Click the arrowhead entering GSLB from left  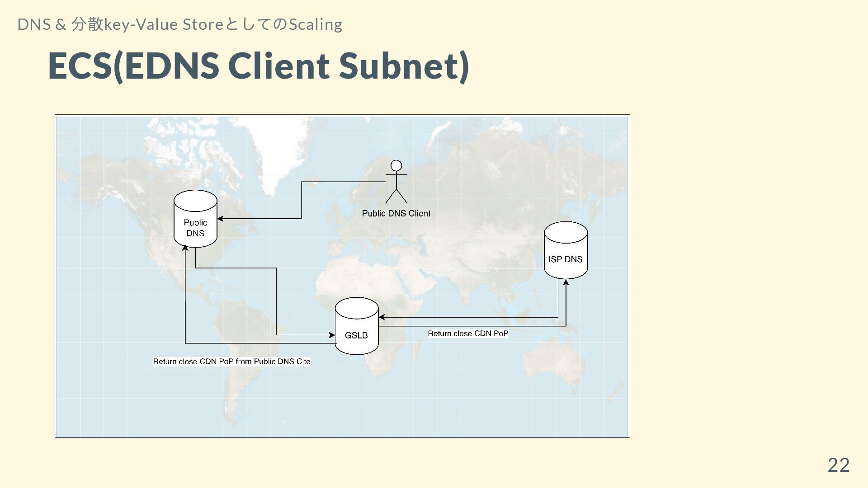(331, 335)
